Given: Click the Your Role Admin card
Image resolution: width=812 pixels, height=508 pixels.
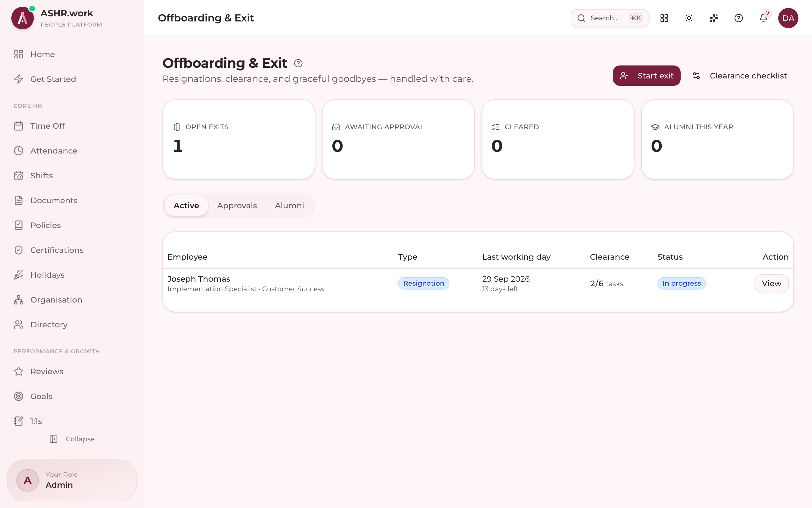Looking at the screenshot, I should pyautogui.click(x=72, y=480).
